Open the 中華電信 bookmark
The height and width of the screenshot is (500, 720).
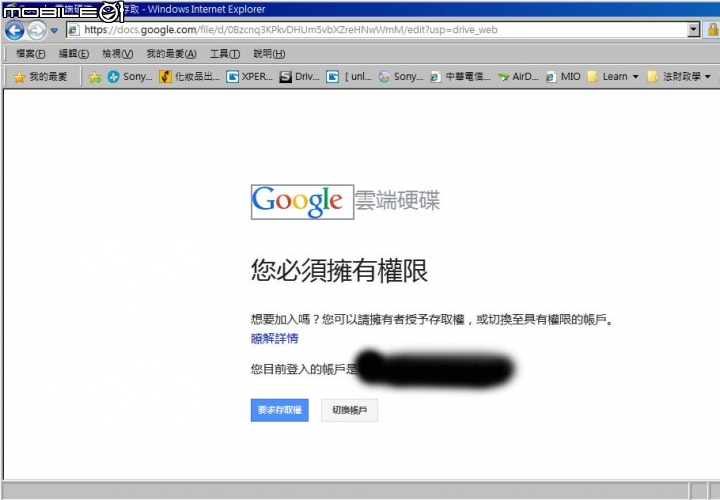460,77
